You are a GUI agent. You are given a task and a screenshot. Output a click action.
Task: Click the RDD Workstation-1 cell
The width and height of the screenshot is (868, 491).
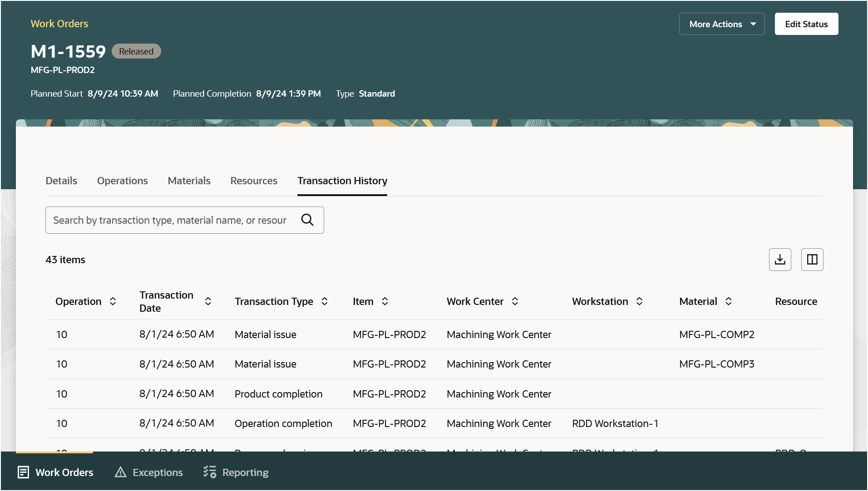(615, 423)
